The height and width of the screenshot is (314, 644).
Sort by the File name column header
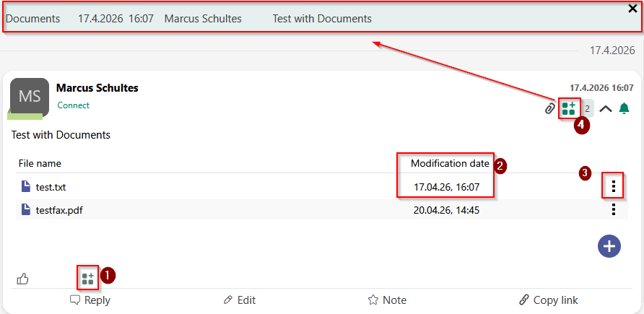[x=40, y=163]
